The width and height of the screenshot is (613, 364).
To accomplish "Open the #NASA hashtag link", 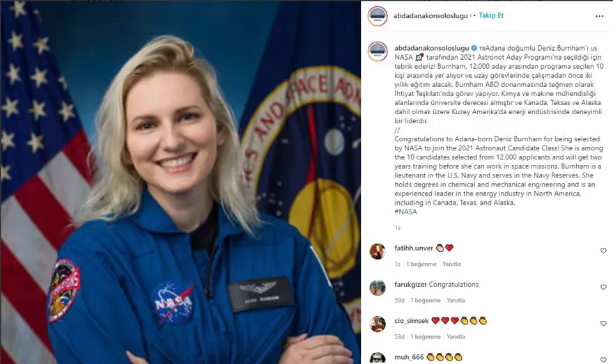I will 405,212.
